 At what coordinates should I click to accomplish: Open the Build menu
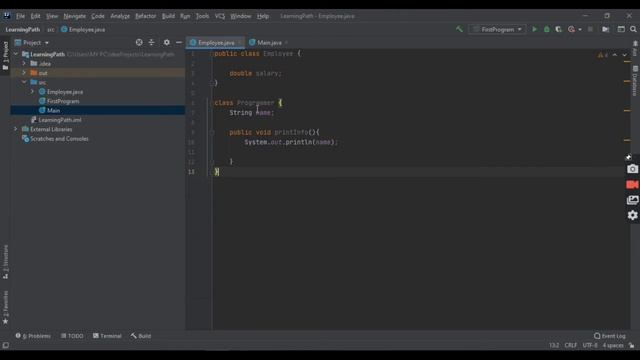pyautogui.click(x=168, y=16)
